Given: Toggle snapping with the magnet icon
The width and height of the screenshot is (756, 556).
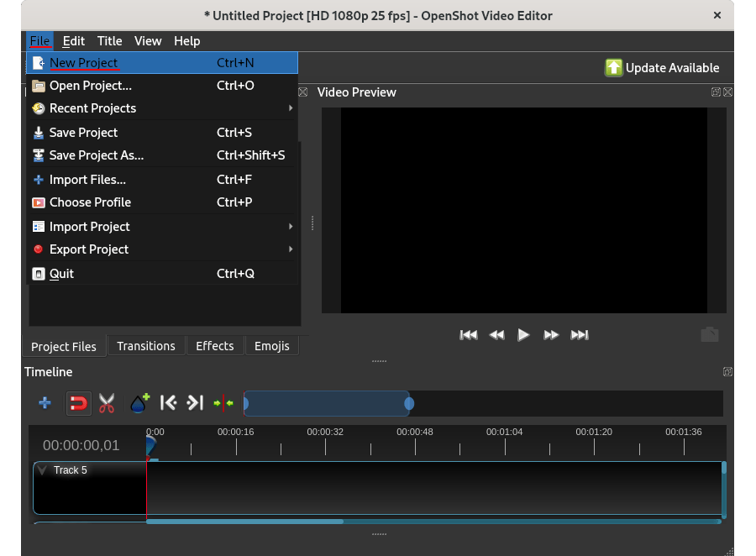Looking at the screenshot, I should click(78, 403).
